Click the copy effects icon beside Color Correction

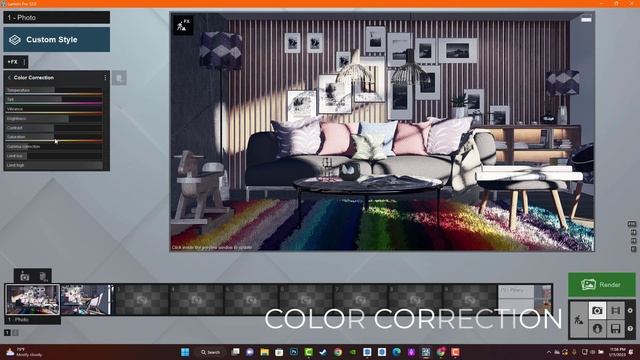pos(119,78)
